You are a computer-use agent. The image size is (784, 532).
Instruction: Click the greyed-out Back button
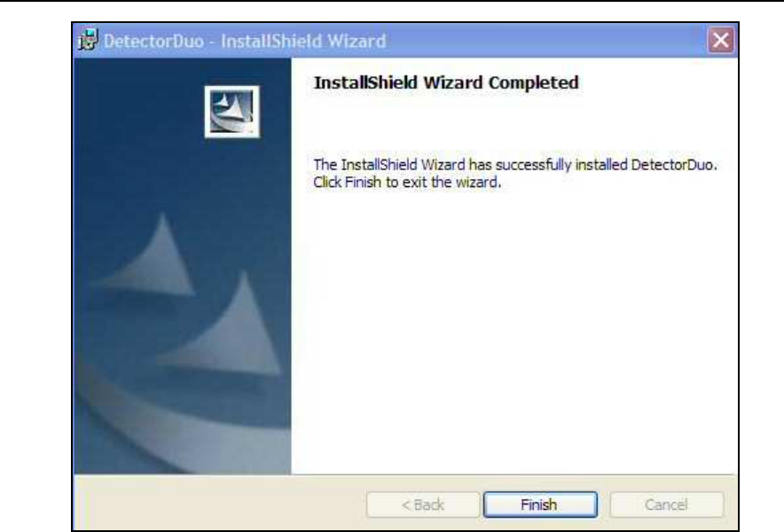(423, 505)
